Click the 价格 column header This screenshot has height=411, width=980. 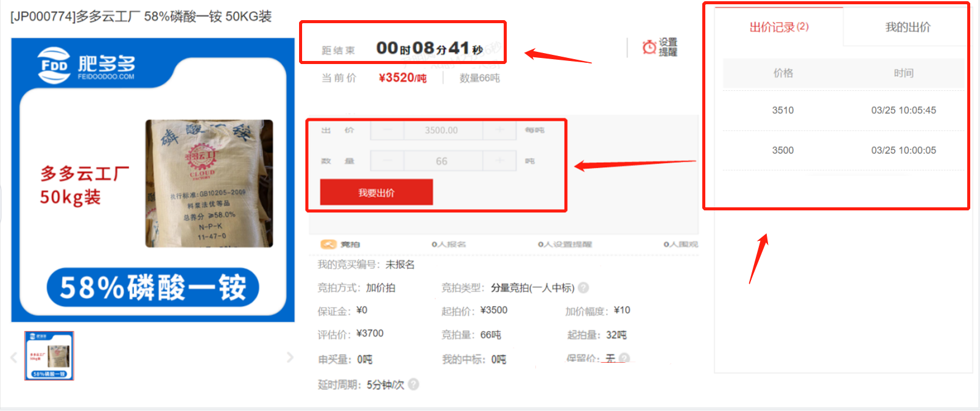pyautogui.click(x=783, y=73)
